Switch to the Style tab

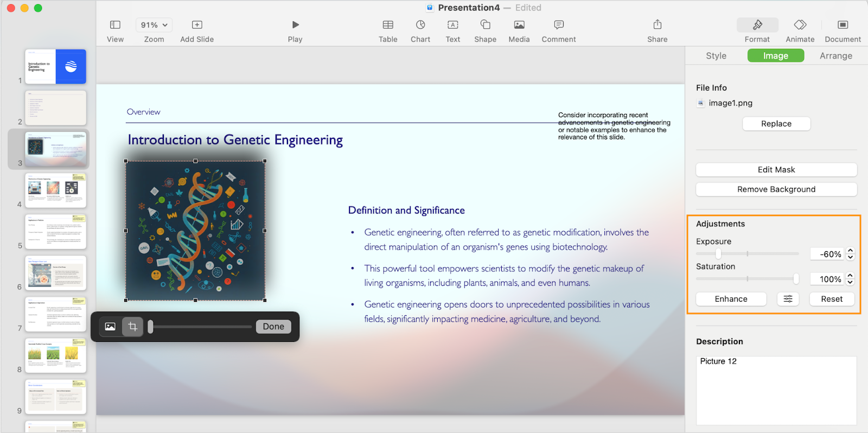tap(716, 56)
